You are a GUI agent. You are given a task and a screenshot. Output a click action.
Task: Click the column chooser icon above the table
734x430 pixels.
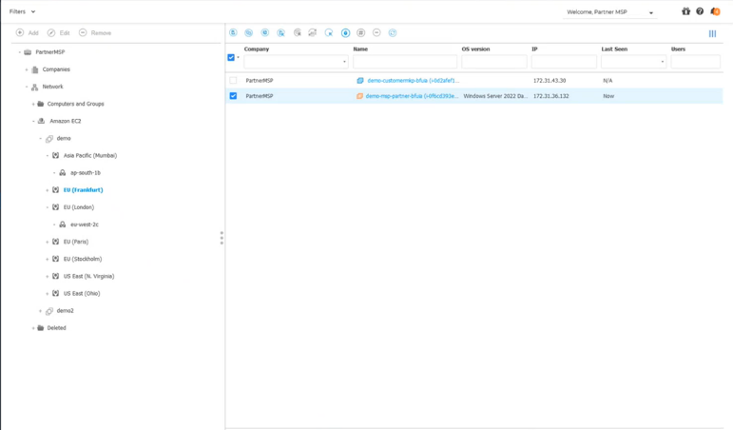pyautogui.click(x=712, y=33)
